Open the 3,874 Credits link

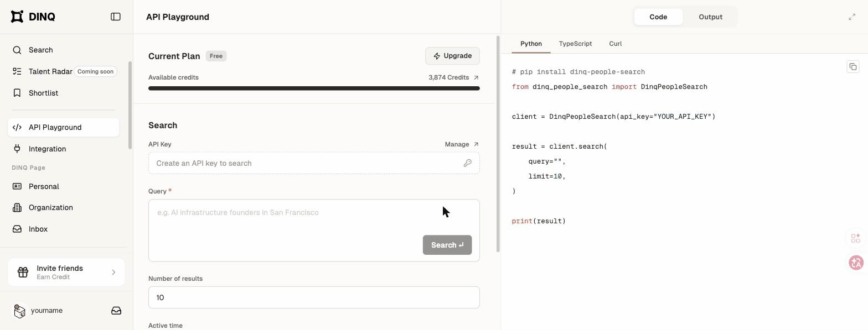point(454,77)
